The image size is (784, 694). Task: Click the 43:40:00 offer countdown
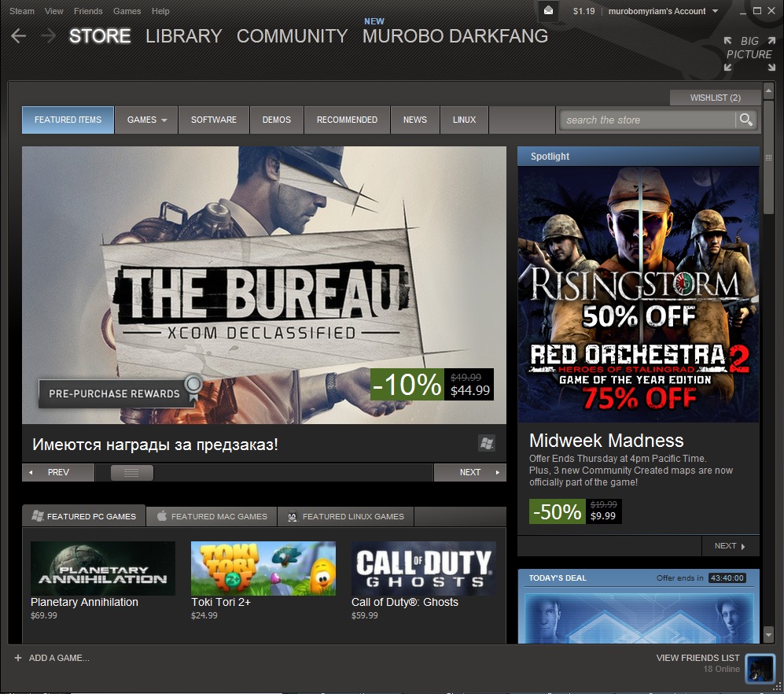point(727,578)
